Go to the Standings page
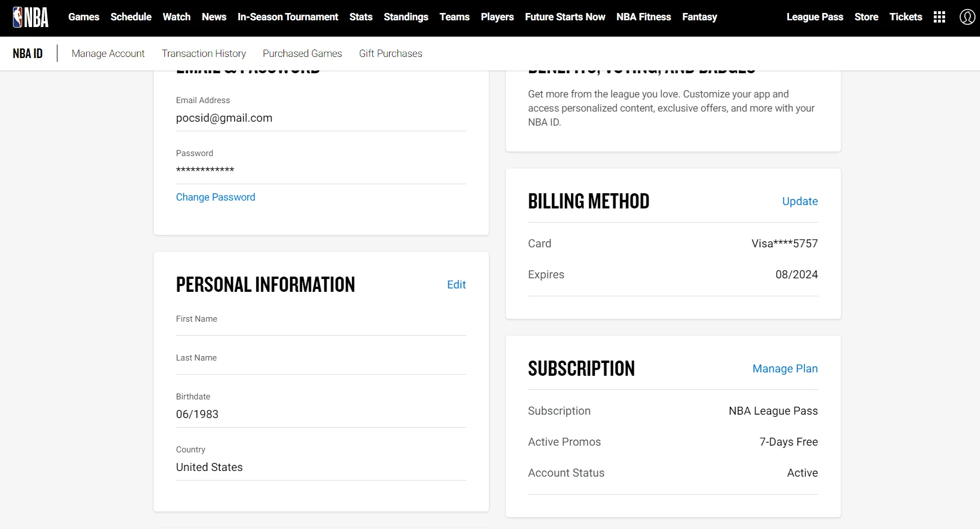Image resolution: width=980 pixels, height=529 pixels. 406,17
